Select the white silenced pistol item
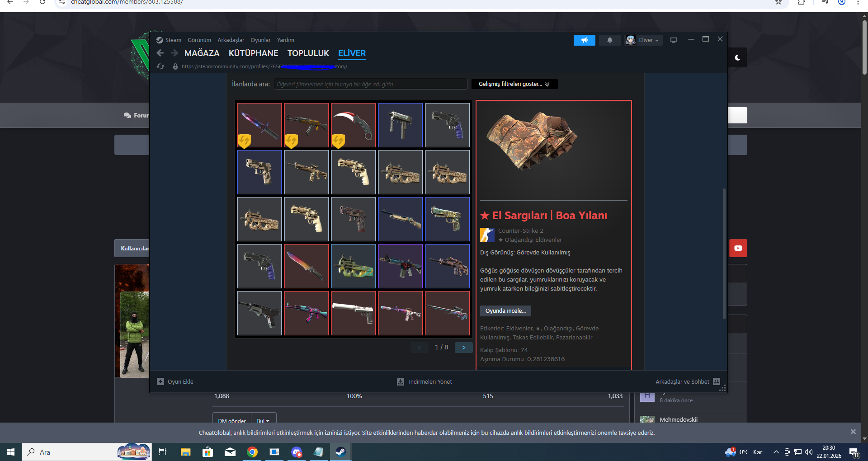This screenshot has height=461, width=868. click(354, 313)
